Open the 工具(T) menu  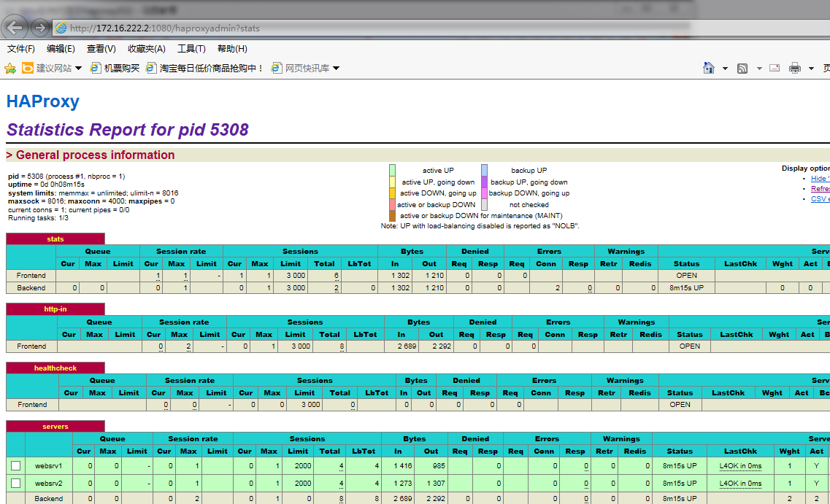[191, 49]
